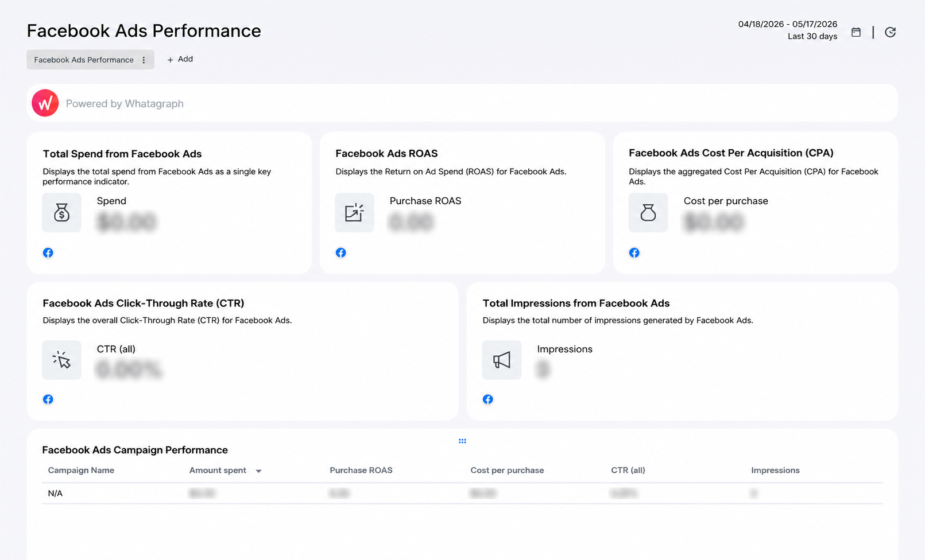Screen dimensions: 925x560
Task: Click the Facebook Ads Click-Through Rate title
Action: 144,303
